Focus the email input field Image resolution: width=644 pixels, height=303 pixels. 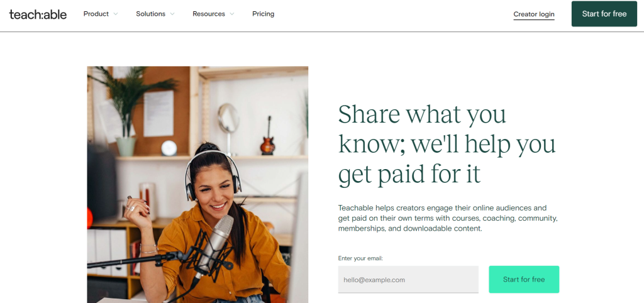coord(408,280)
